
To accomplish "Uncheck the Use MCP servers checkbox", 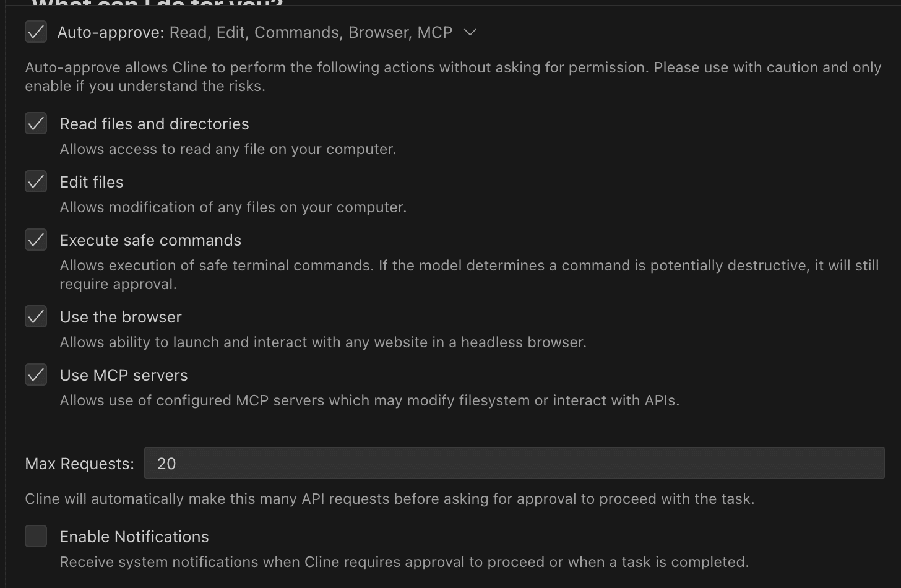I will click(x=36, y=374).
